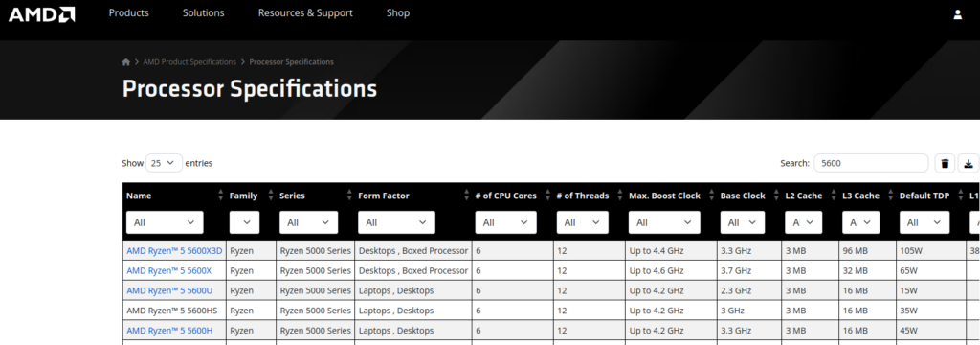Expand the Series filter dropdown
This screenshot has width=980, height=345.
click(x=309, y=222)
